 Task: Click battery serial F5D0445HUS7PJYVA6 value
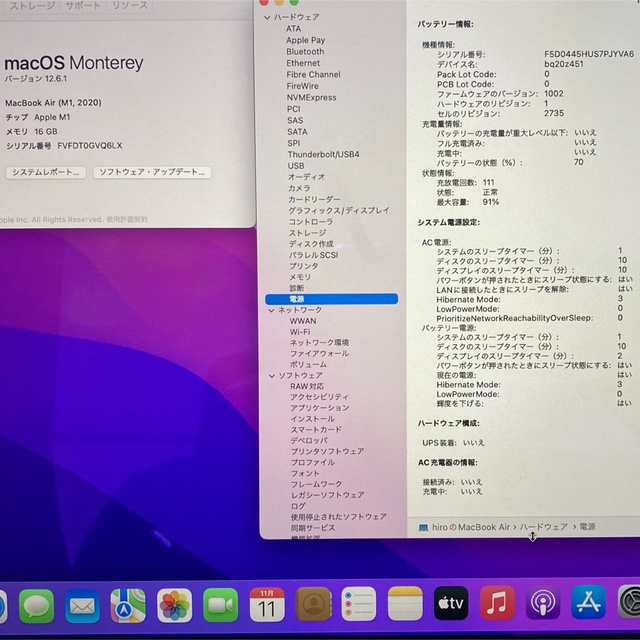click(589, 54)
